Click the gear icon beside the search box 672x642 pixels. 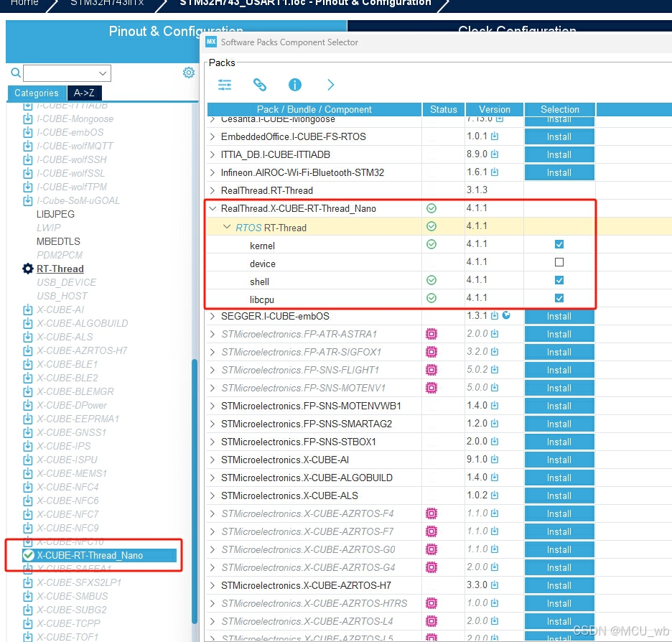[x=189, y=73]
